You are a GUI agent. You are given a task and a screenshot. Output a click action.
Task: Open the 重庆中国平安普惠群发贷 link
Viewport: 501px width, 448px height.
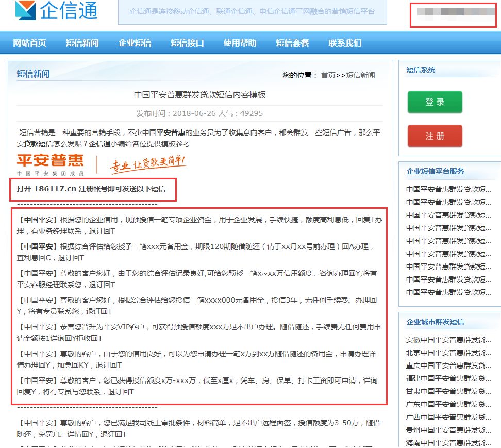pos(448,366)
